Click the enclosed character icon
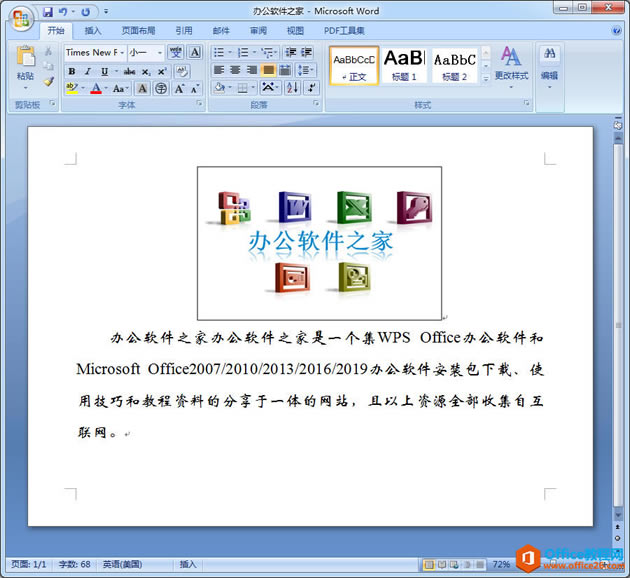Screen dimensions: 630x578 161,88
